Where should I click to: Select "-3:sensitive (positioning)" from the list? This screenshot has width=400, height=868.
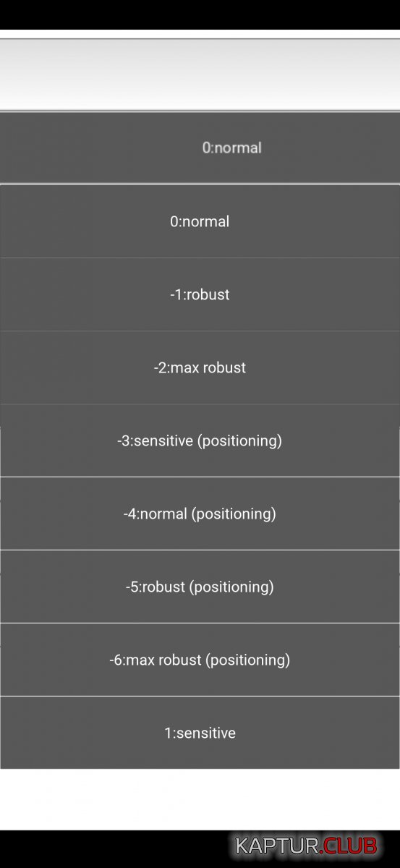pos(200,441)
